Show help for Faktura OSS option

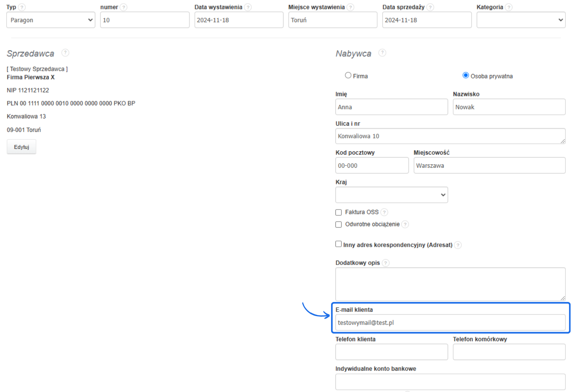[384, 212]
